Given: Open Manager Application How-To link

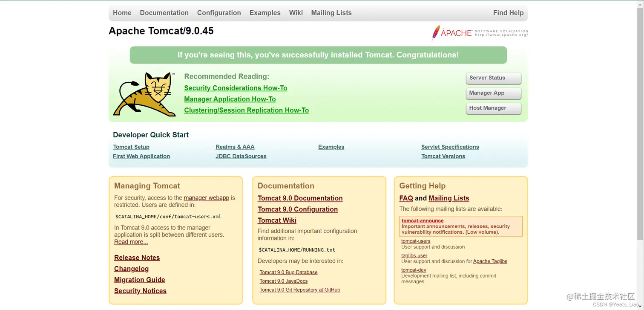Looking at the screenshot, I should click(x=230, y=99).
